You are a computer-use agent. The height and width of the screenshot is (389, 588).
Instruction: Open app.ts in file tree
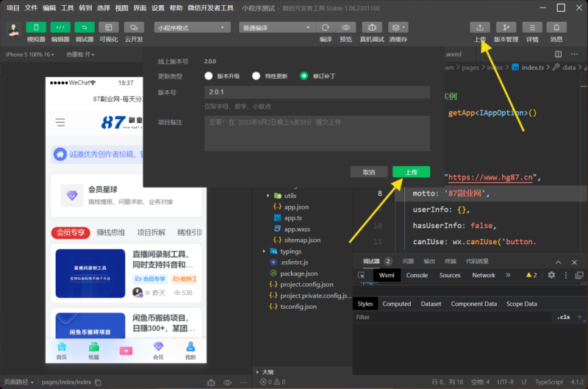288,218
